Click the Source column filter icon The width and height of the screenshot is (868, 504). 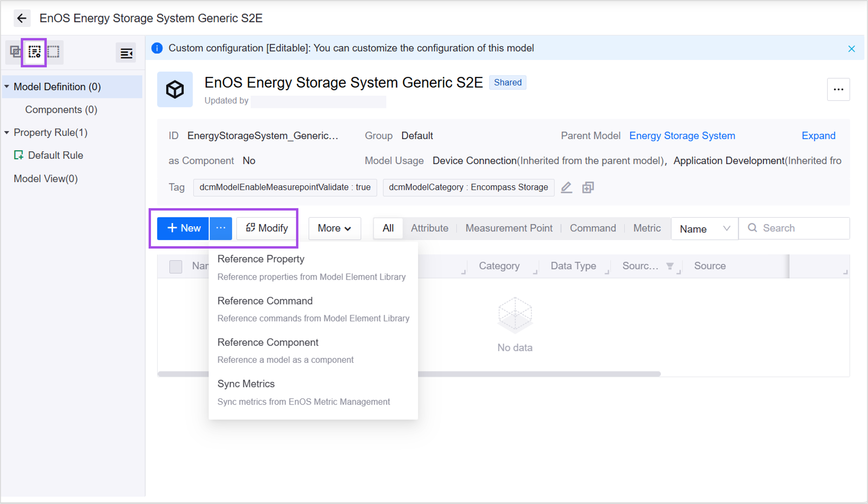click(x=670, y=266)
